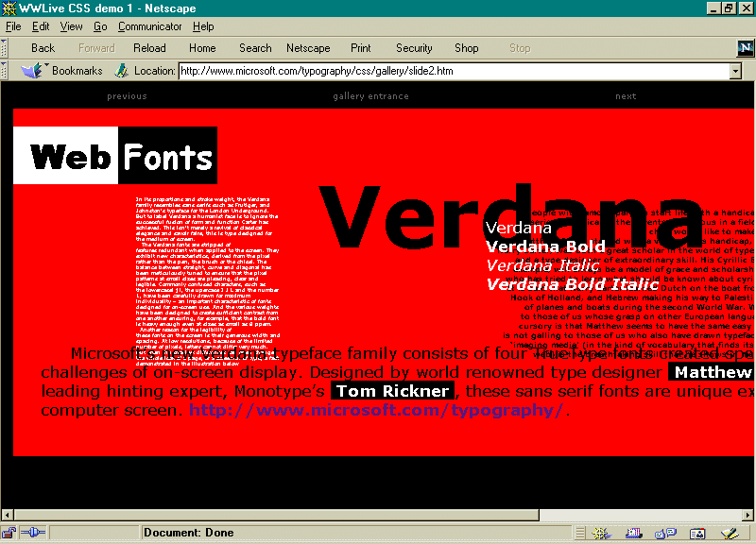The width and height of the screenshot is (756, 544).
Task: Open the Go menu
Action: [100, 26]
